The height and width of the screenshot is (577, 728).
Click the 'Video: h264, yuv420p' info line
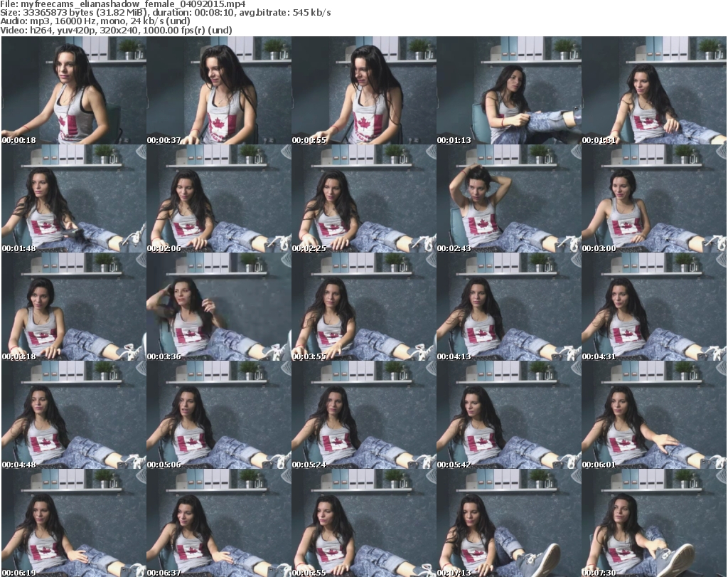click(x=117, y=30)
